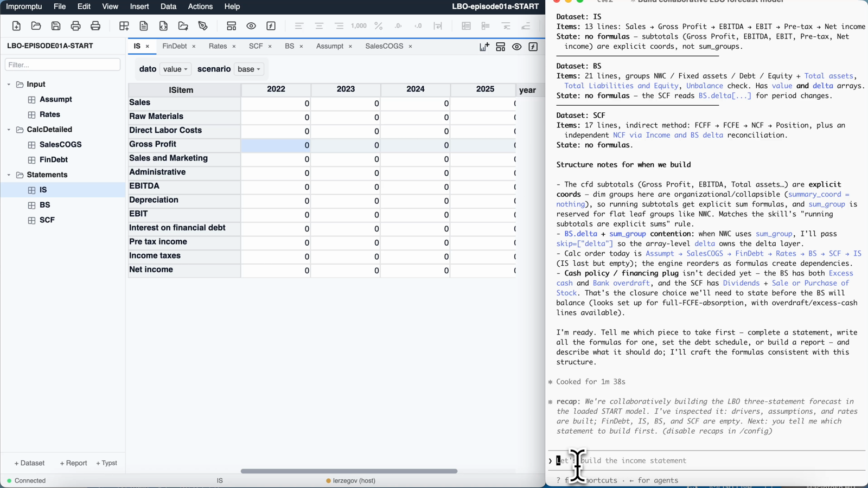Switch to the SalesCOGS tab
Screen dimensions: 868x488
(384, 46)
